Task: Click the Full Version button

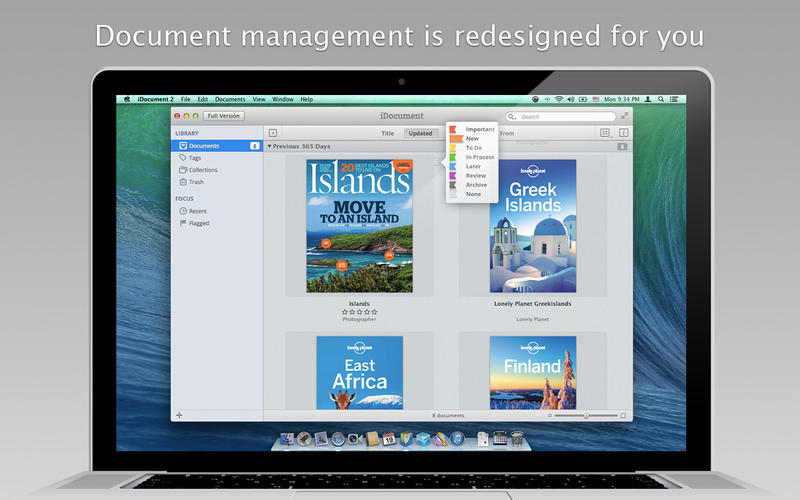Action: pos(224,116)
